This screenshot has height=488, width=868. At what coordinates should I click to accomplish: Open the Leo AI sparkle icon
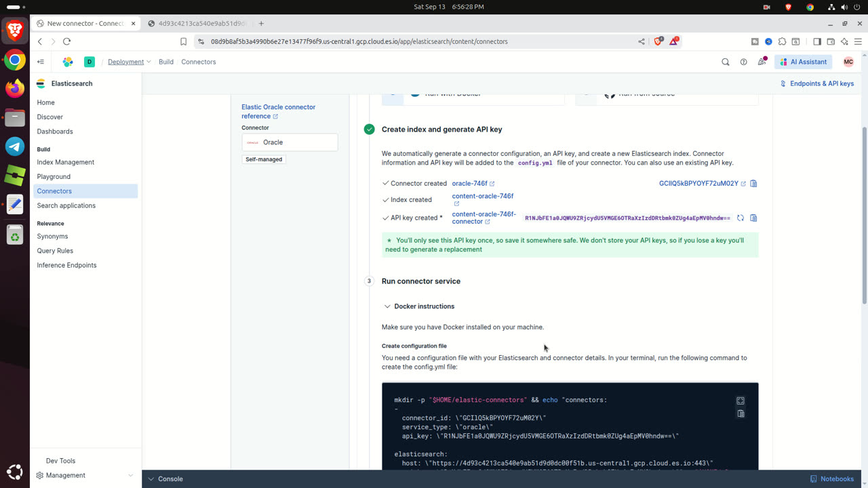tap(844, 41)
